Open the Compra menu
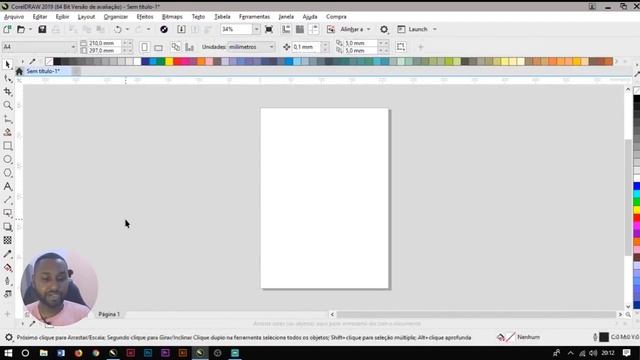Screen dimensions: 640x360 (x=336, y=16)
